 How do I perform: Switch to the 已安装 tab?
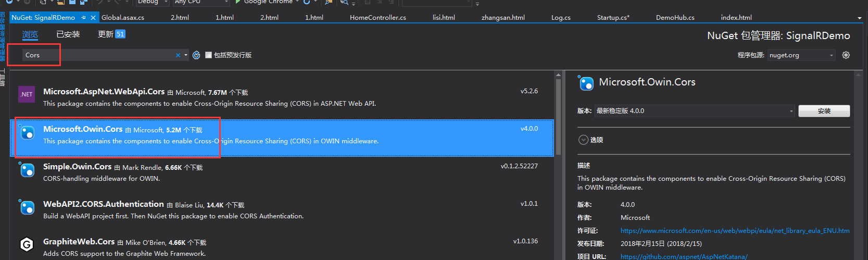[68, 34]
